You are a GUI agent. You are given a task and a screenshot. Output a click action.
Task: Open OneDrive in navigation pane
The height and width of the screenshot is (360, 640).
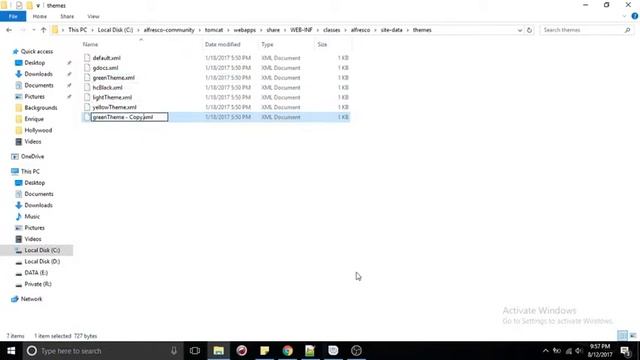pyautogui.click(x=32, y=156)
